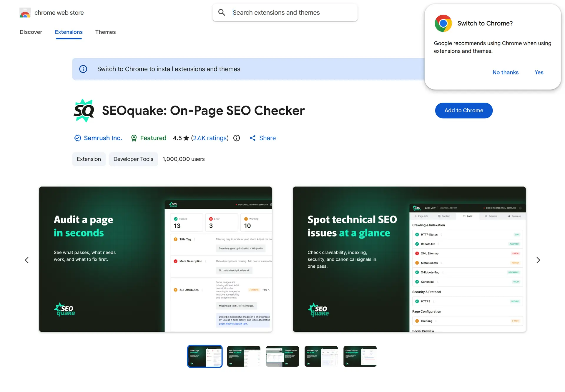Click the SEOquake SQ logo icon

coord(84,111)
